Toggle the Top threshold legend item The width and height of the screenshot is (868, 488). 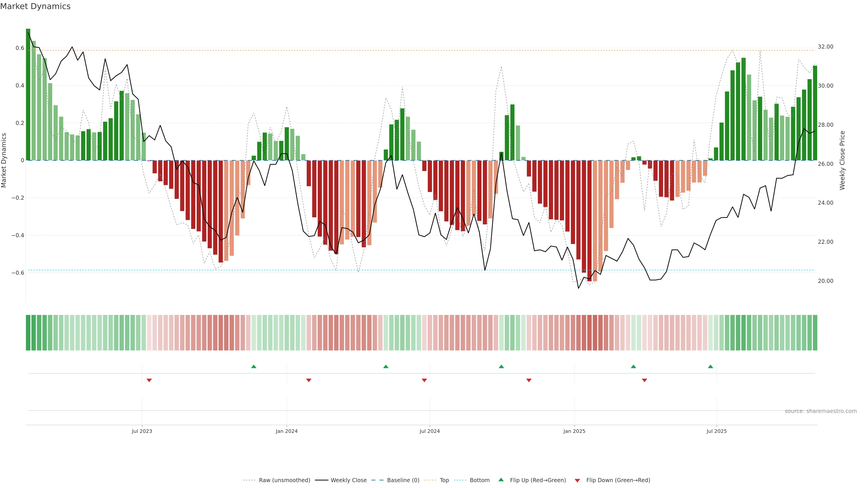point(444,480)
